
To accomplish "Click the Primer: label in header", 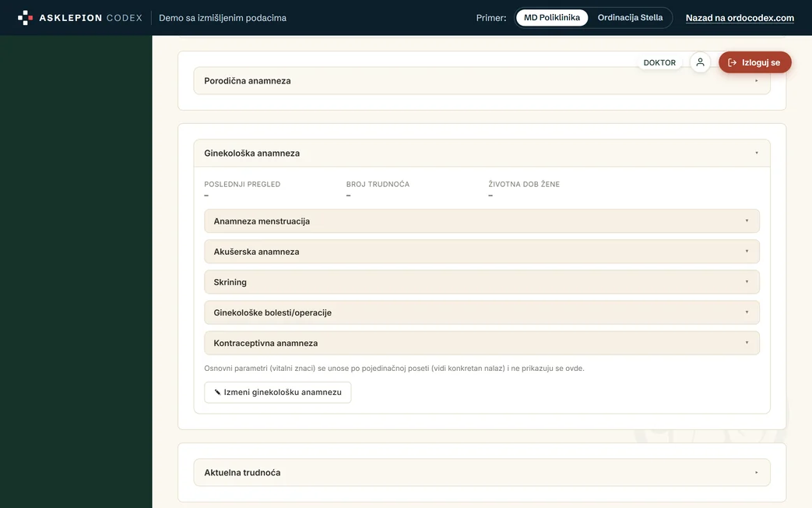I will [491, 18].
